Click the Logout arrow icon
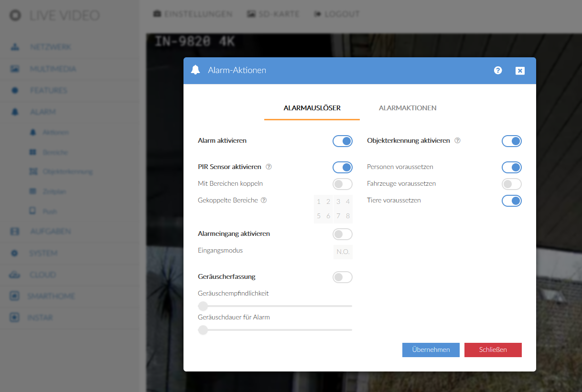The width and height of the screenshot is (582, 392). [x=317, y=14]
